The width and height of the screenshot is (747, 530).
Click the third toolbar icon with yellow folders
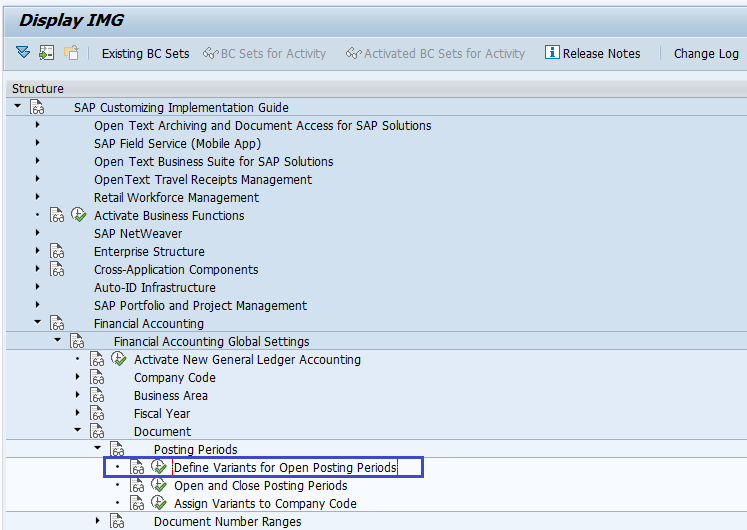(x=71, y=52)
